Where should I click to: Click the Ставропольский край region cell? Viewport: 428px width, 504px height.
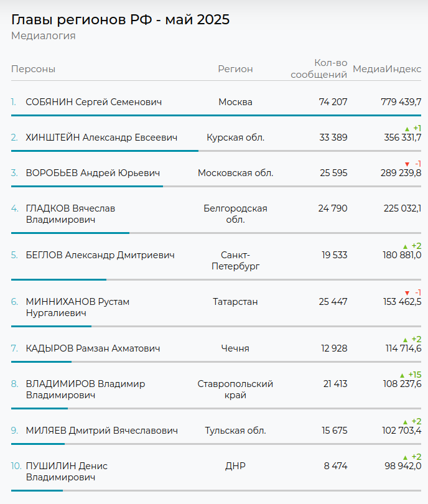[235, 390]
